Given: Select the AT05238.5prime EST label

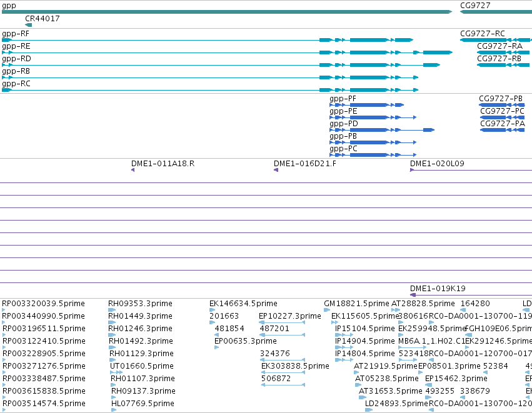Looking at the screenshot, I should 387,379.
